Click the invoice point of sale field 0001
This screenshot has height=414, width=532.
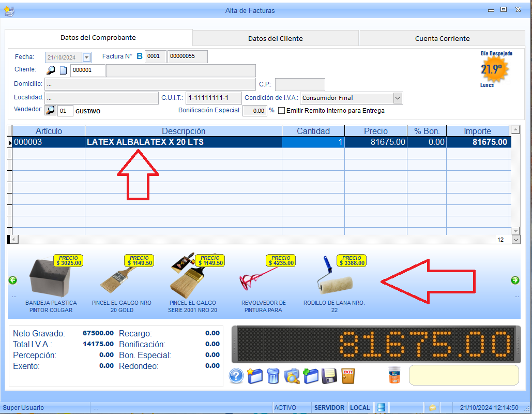coord(156,56)
